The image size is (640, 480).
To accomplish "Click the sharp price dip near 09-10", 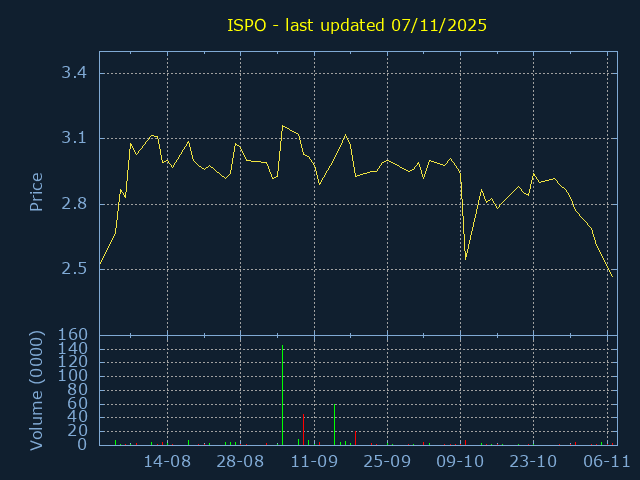I will coord(466,259).
